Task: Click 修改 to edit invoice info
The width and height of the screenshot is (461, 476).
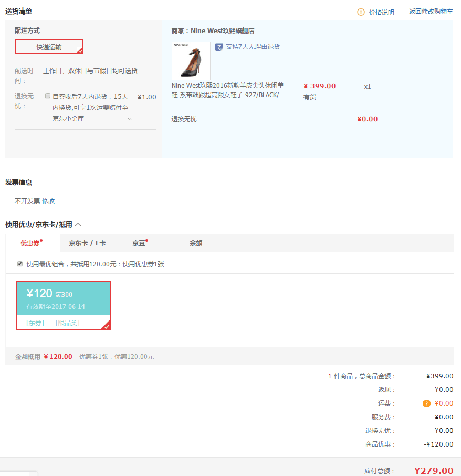Action: coord(48,201)
